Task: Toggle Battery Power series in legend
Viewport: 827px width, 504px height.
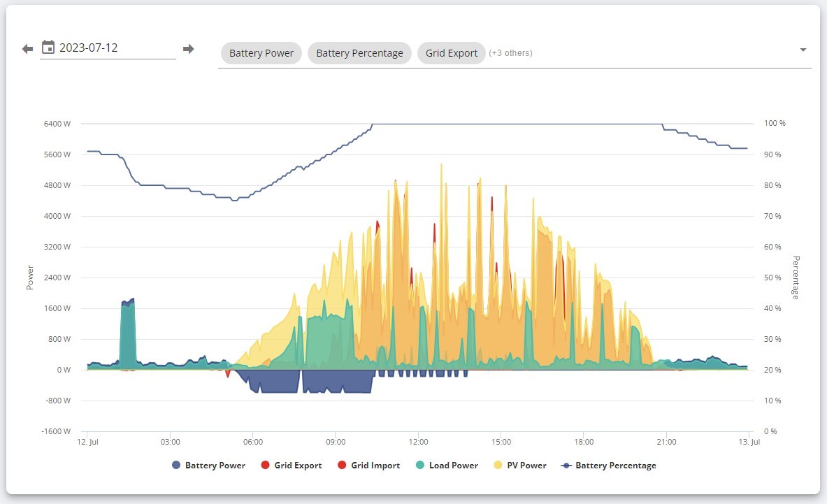Action: 209,466
